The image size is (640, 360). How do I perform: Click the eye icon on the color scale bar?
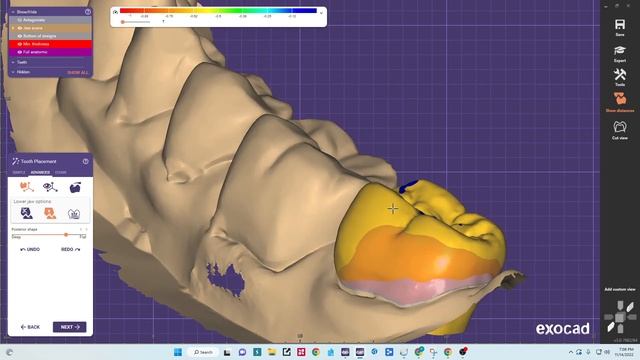(x=116, y=12)
